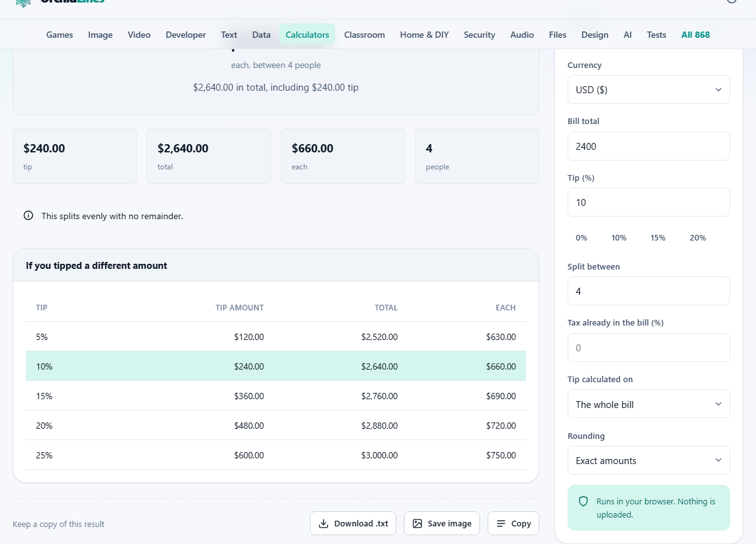Click the download icon in Download .txt

tap(324, 524)
